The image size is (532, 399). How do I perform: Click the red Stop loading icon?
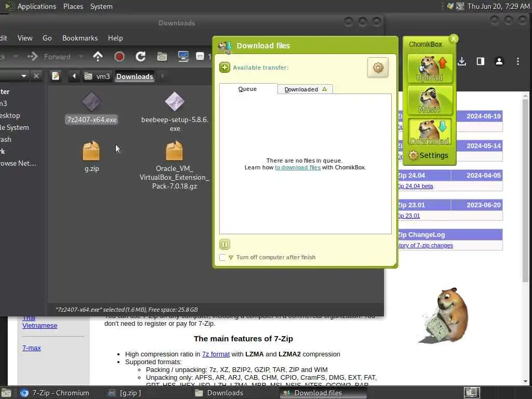tap(119, 56)
